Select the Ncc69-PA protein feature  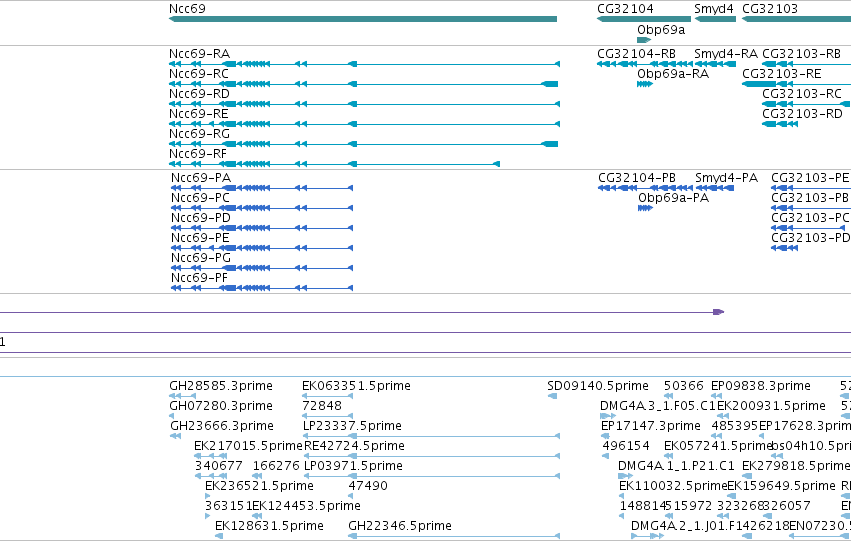coord(262,188)
